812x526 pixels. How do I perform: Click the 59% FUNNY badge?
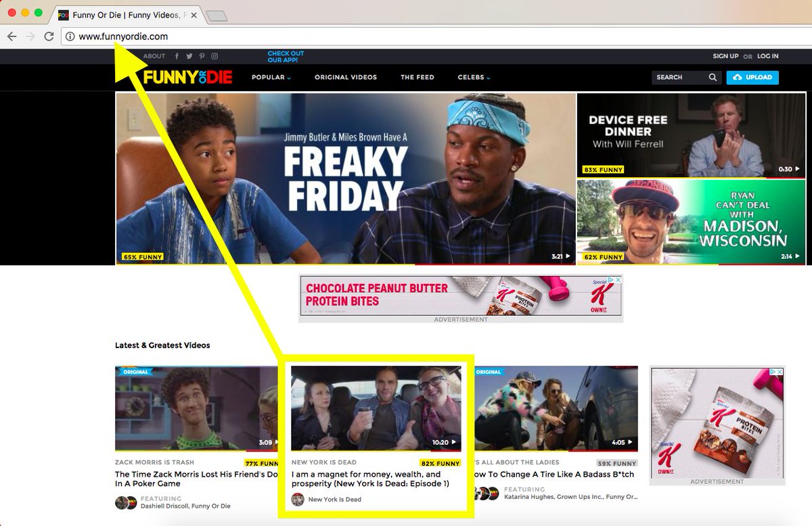(616, 463)
